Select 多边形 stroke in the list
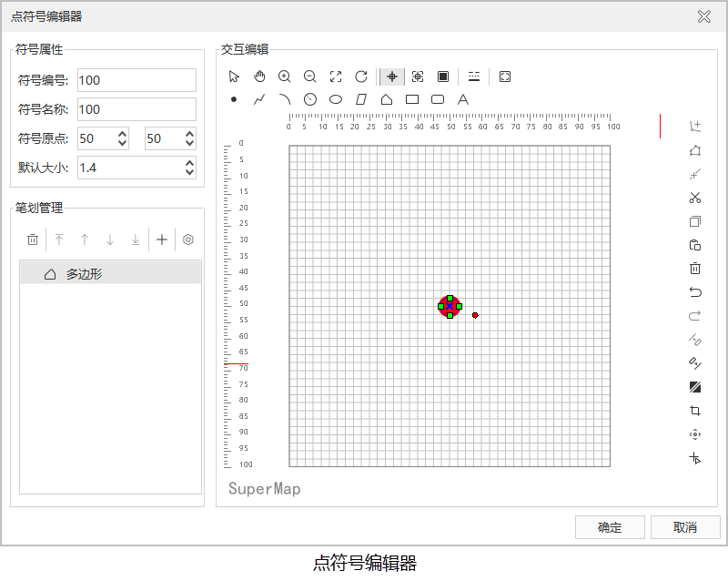Screen dimensions: 728x581 [109, 273]
